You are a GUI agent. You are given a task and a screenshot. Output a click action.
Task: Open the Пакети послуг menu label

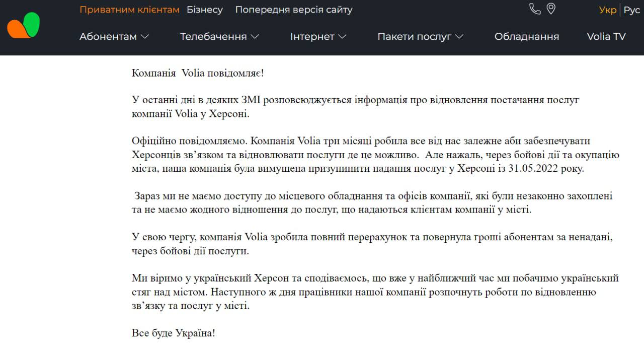coord(414,36)
